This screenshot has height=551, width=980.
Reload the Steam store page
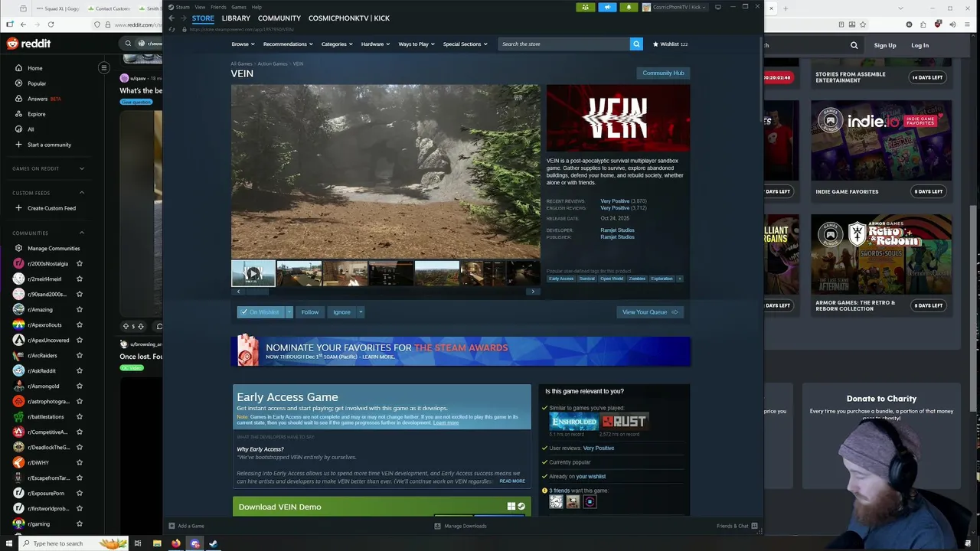(172, 29)
